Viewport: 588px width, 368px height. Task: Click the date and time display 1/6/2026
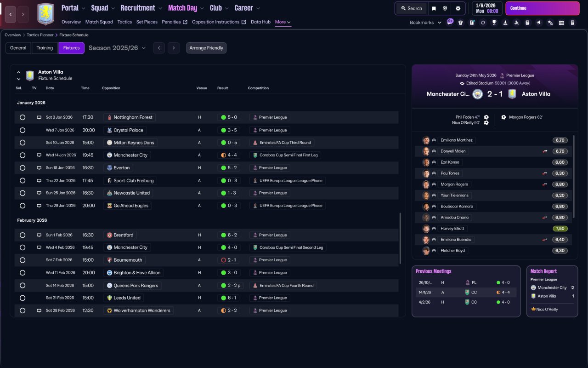coord(486,8)
